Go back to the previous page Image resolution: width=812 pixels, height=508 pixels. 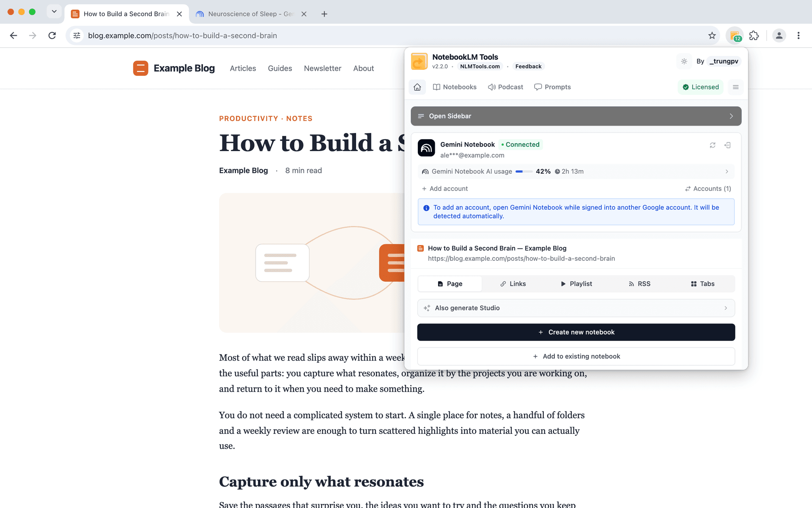click(x=14, y=36)
